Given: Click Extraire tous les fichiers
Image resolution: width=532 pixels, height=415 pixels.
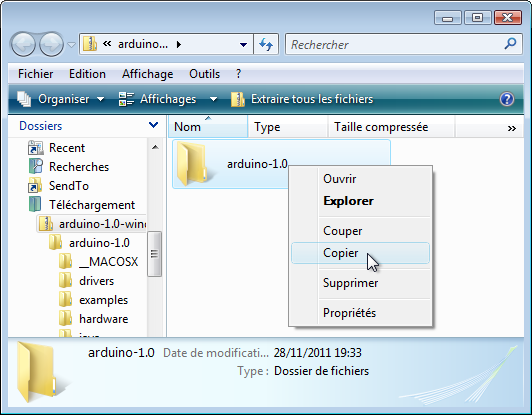Looking at the screenshot, I should pos(302,99).
